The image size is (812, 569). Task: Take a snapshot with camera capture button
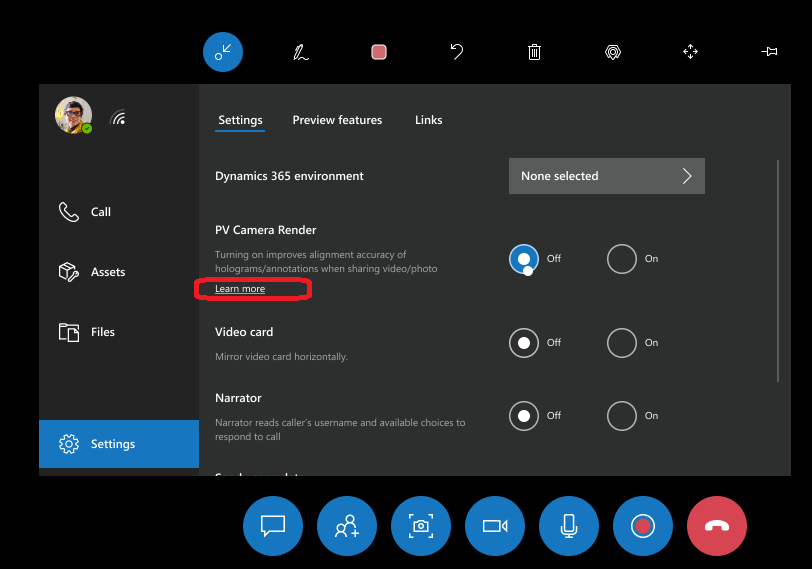pyautogui.click(x=421, y=526)
